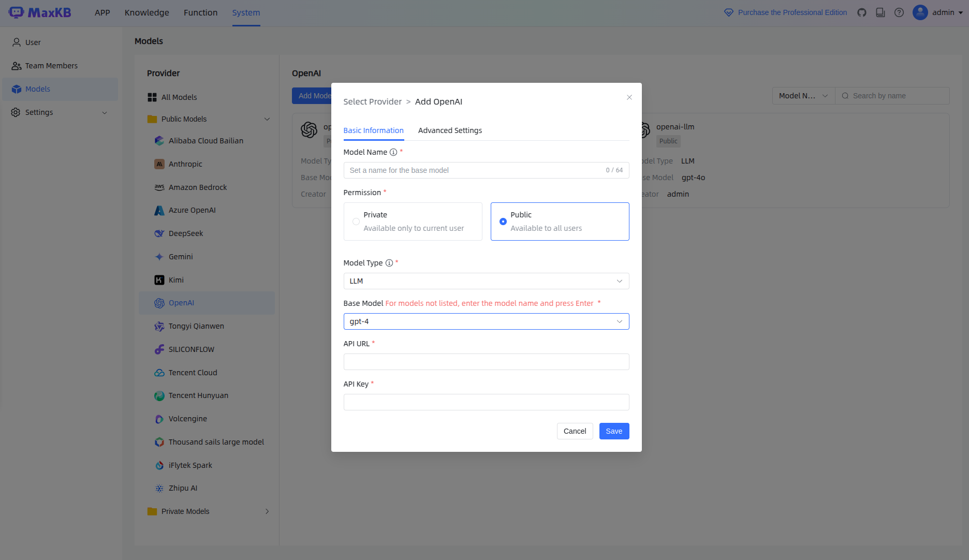Select the Anthropic provider icon
969x560 pixels.
159,164
